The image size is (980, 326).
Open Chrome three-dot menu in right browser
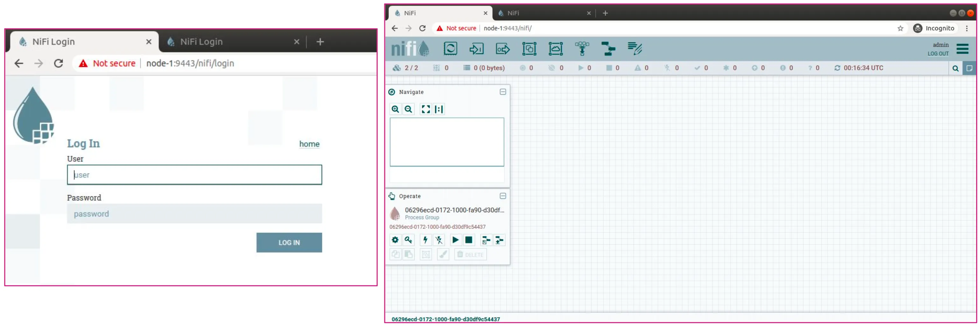tap(967, 29)
